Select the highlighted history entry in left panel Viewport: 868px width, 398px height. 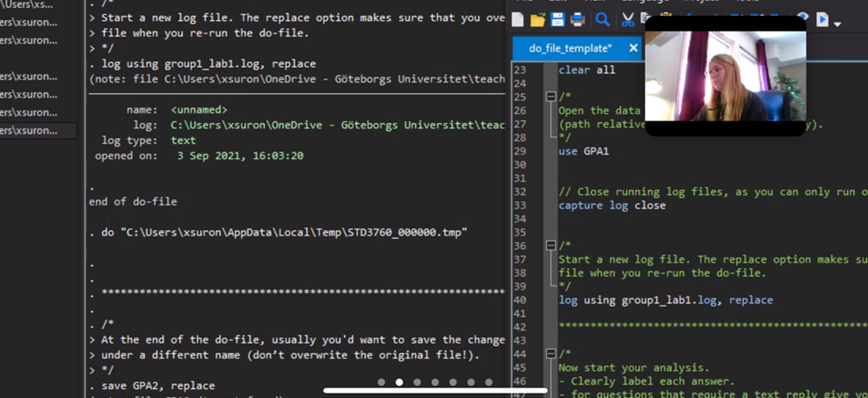pos(38,130)
